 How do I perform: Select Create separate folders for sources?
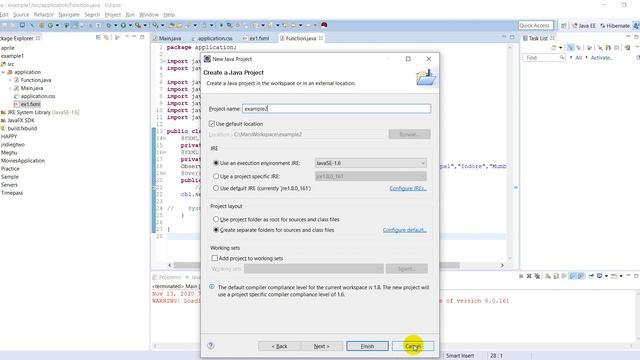(216, 230)
